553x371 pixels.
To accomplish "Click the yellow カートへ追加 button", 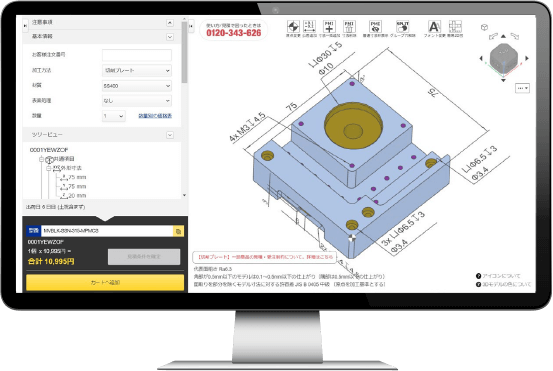I will pos(105,282).
